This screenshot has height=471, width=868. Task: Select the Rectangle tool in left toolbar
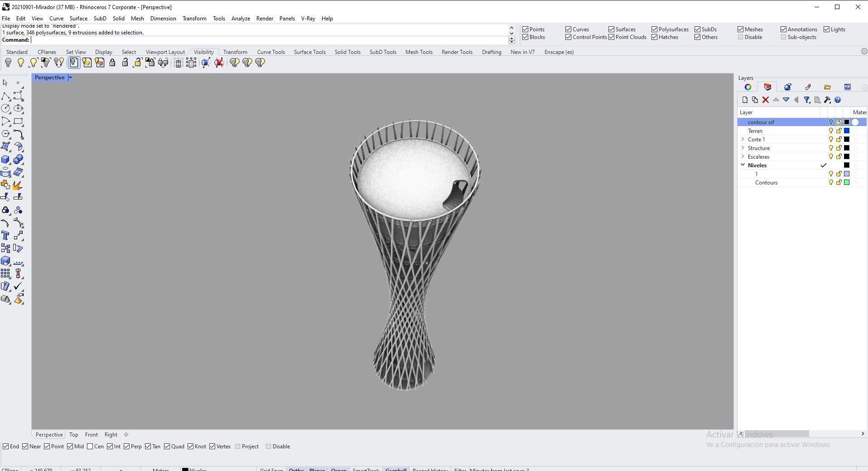click(x=19, y=121)
